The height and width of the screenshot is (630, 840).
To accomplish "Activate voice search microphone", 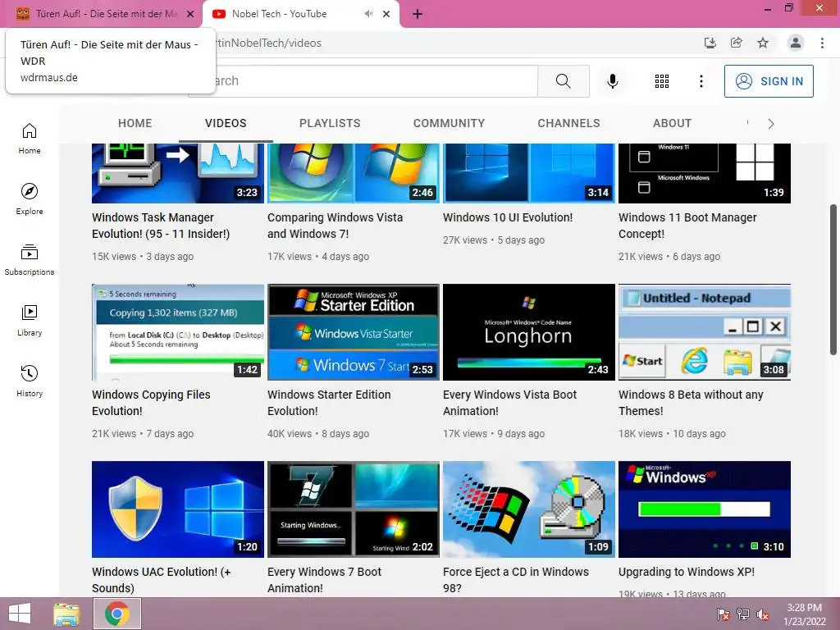I will [x=612, y=81].
